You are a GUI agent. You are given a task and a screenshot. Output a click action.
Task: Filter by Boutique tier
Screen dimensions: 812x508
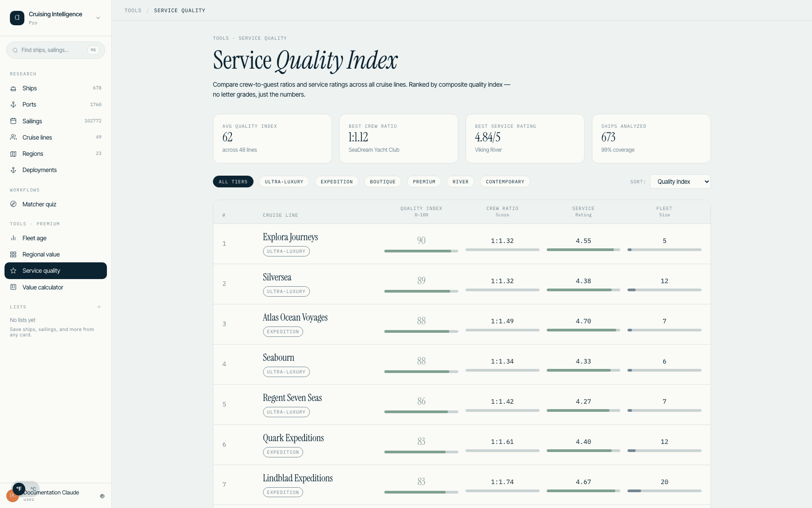point(383,182)
